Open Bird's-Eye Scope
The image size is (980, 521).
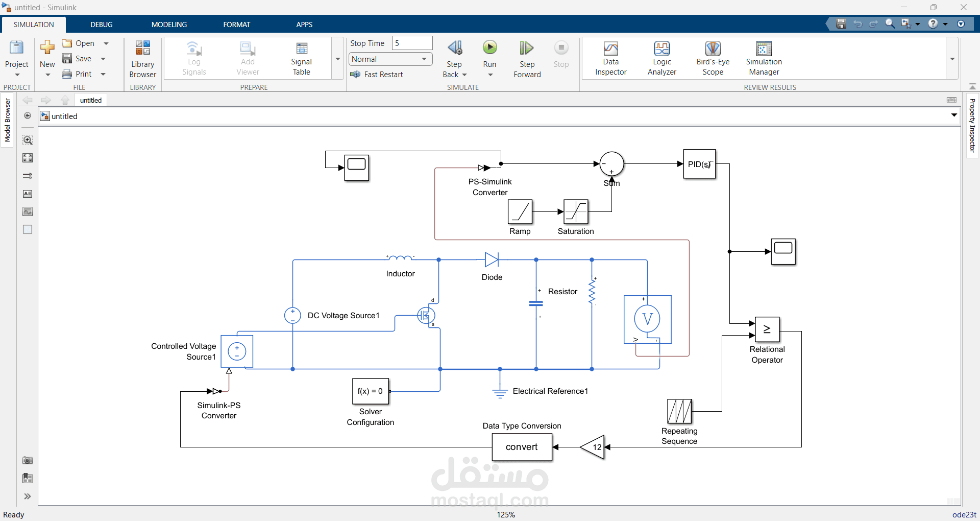(713, 59)
